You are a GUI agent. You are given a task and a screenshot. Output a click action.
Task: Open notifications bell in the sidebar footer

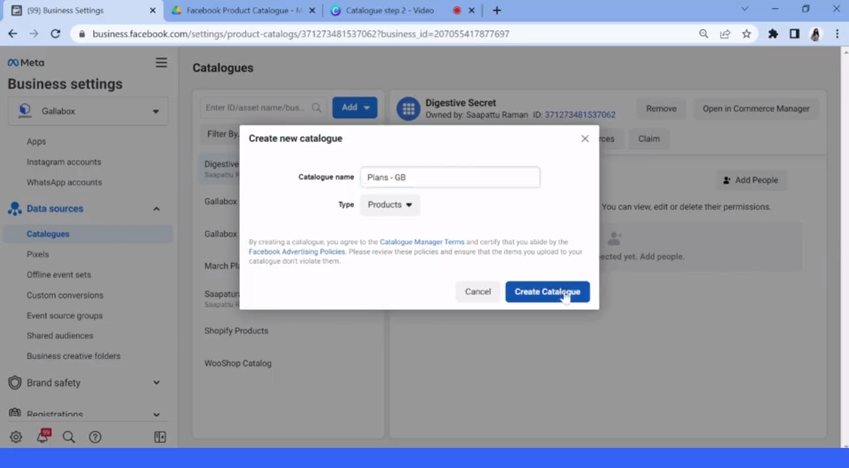point(42,437)
